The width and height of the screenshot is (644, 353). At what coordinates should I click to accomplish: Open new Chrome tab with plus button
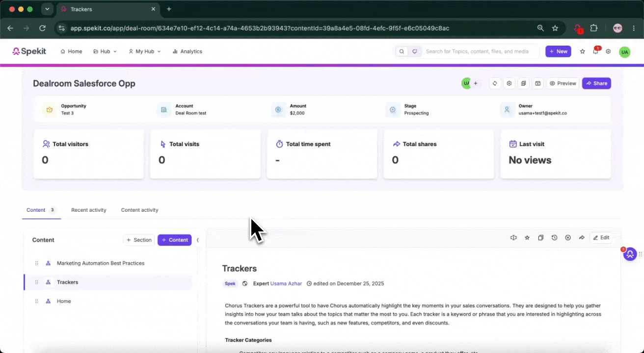(x=169, y=9)
